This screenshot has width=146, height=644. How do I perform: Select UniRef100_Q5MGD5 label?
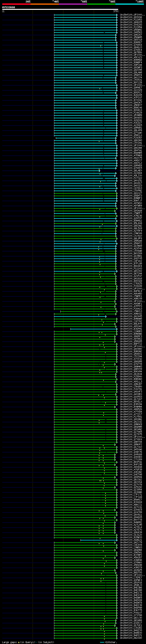pyautogui.click(x=131, y=341)
